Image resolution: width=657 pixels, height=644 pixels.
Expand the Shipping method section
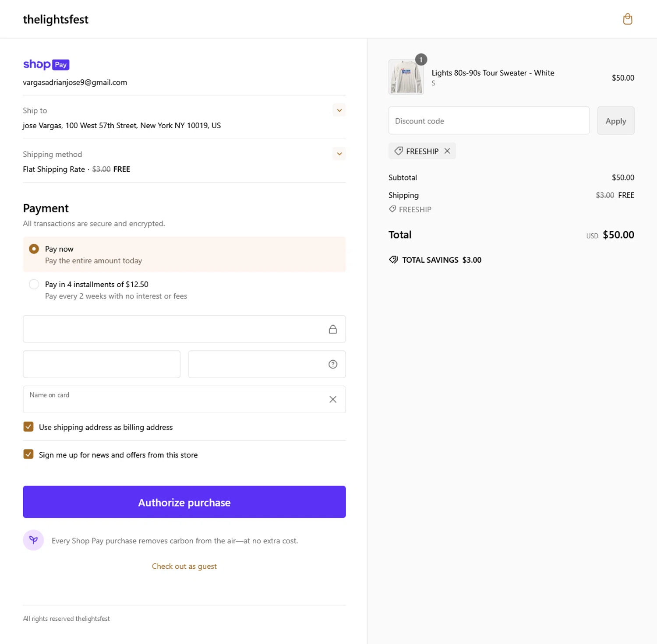(x=339, y=154)
